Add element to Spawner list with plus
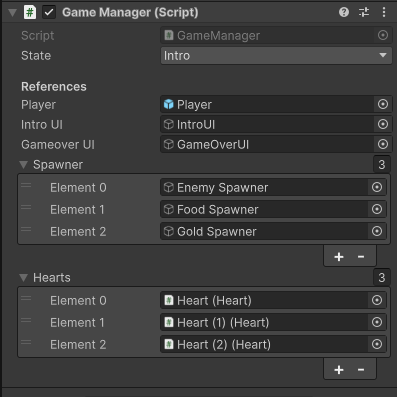 point(339,257)
